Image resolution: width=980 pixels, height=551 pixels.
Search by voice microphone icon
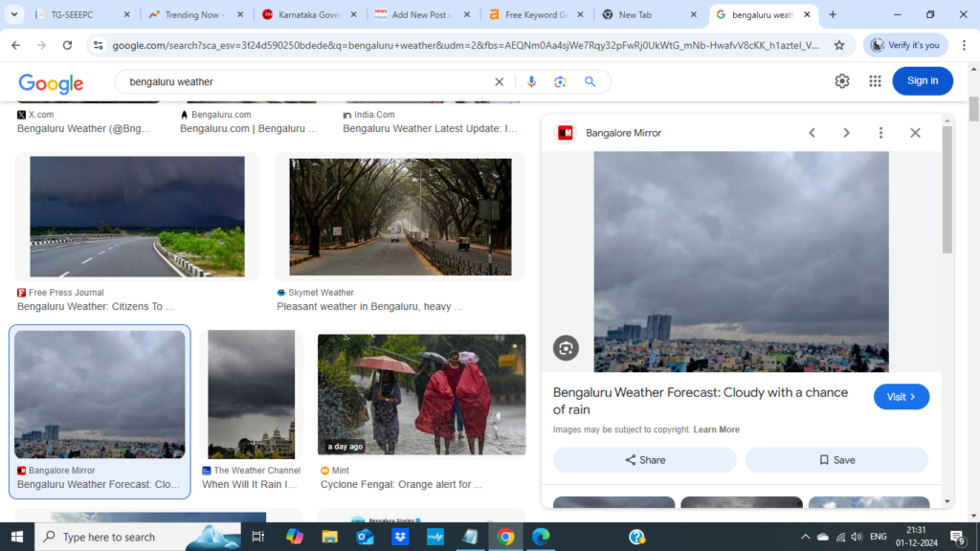coord(531,82)
